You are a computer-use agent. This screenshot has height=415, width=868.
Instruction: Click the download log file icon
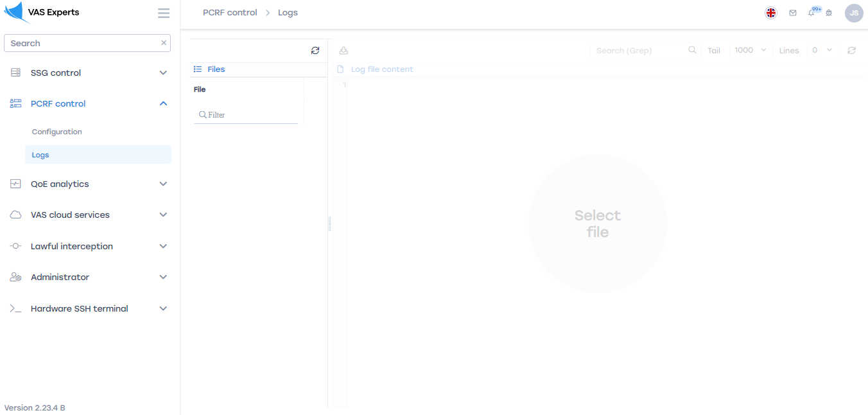point(343,51)
